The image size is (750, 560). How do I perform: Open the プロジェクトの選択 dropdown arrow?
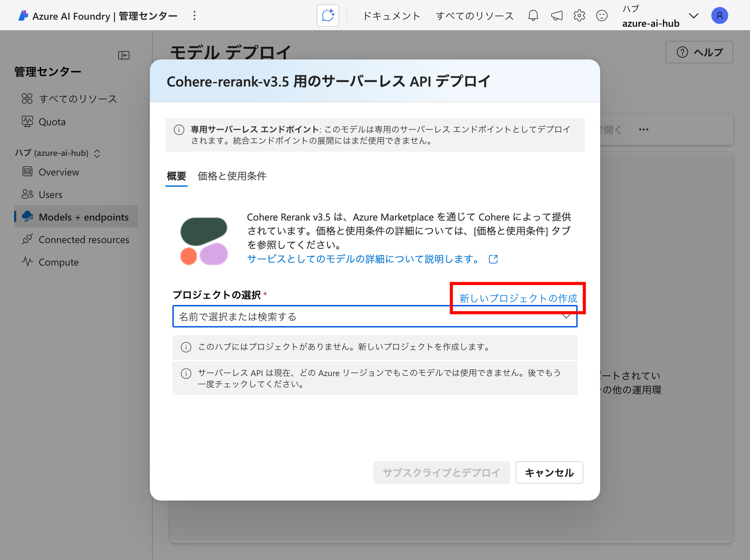tap(566, 316)
